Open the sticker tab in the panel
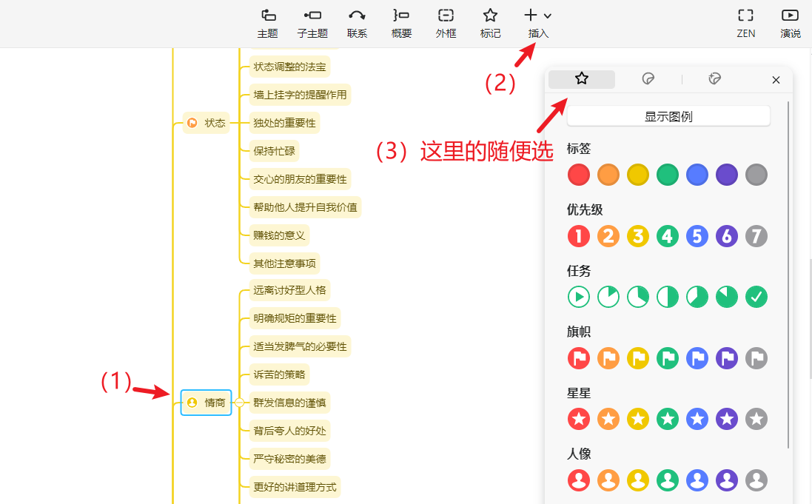Screen dimensions: 812x504 648,79
